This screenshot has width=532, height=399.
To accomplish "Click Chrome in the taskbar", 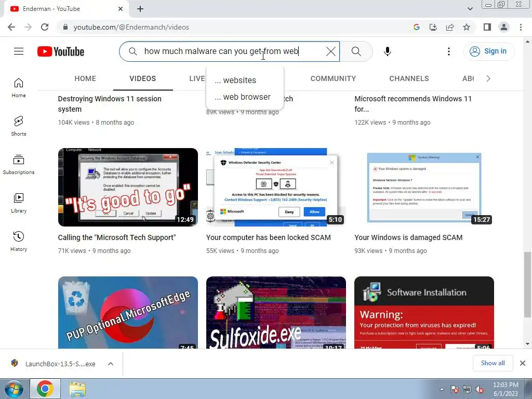I will (45, 389).
